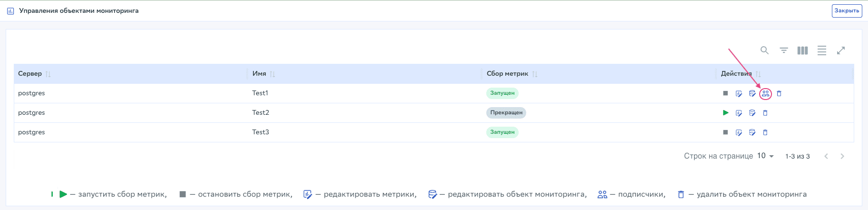Edit monitoring object Test2

pyautogui.click(x=752, y=113)
